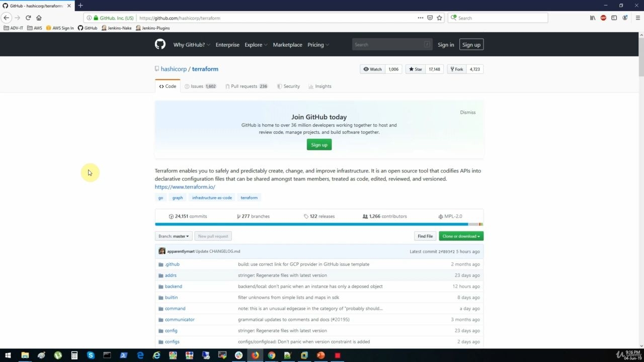Image resolution: width=644 pixels, height=362 pixels.
Task: Open the Firefox account icon
Action: [x=625, y=18]
